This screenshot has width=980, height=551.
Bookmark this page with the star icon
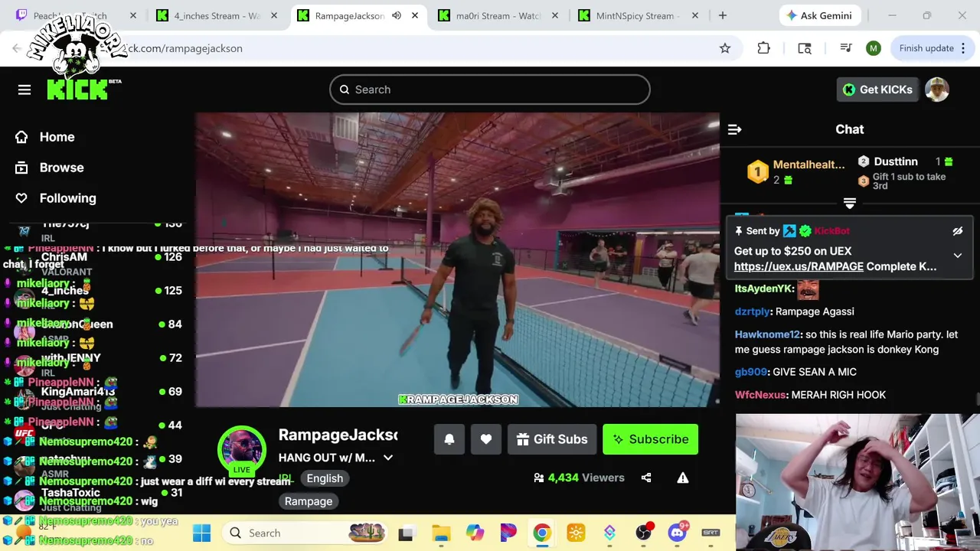tap(725, 48)
